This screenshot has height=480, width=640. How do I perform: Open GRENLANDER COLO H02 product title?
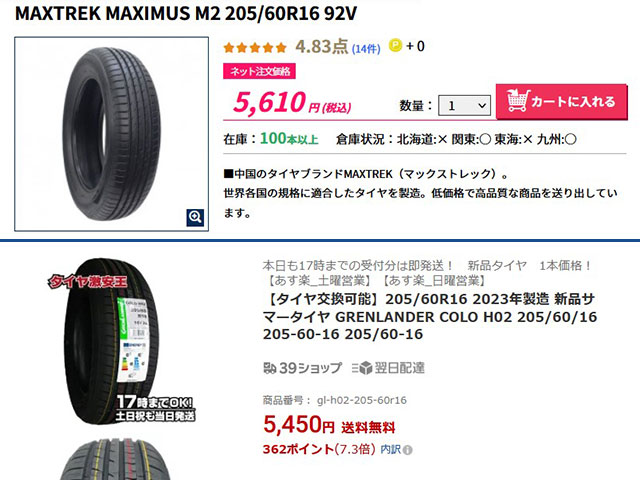pyautogui.click(x=429, y=317)
